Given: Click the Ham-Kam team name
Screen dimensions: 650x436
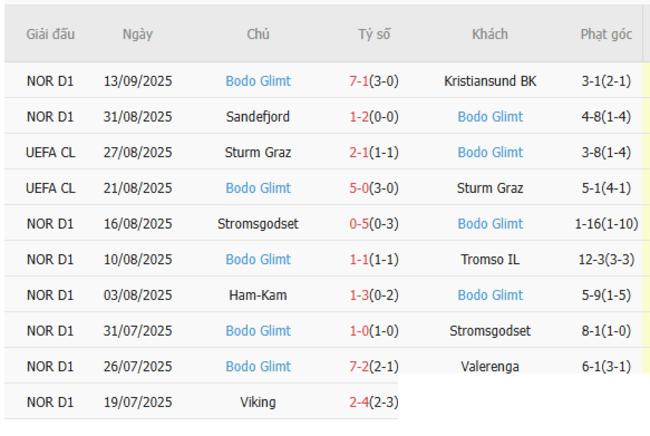Looking at the screenshot, I should coord(258,295).
